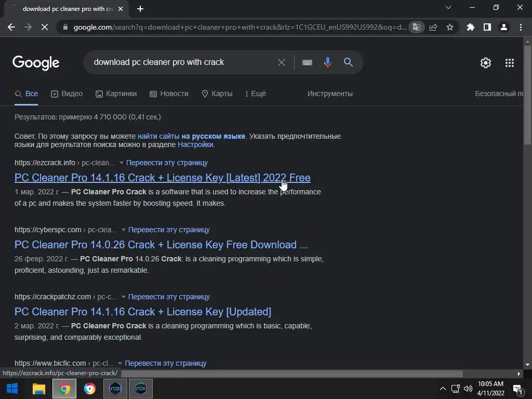Bookmark this page with the star
532x399 pixels.
pyautogui.click(x=450, y=27)
